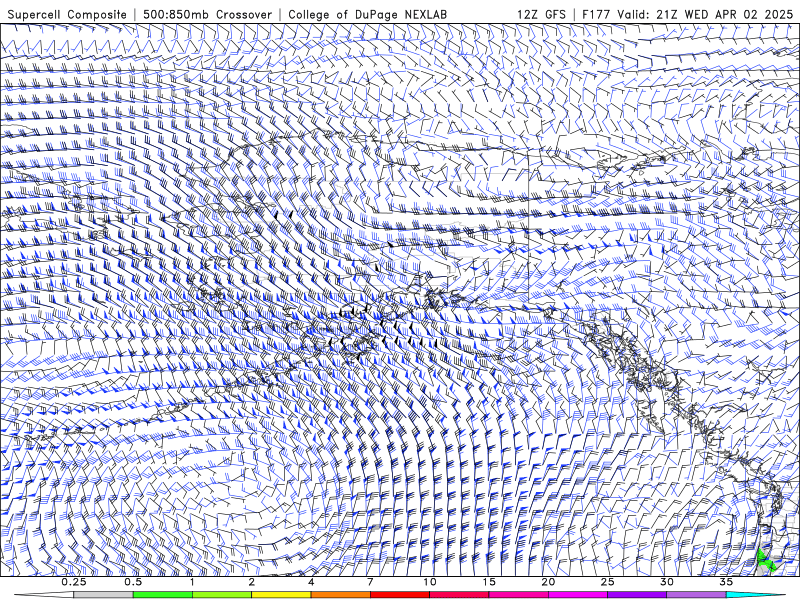Screen dimensions: 800x600
Task: Click the legend value label '0.25'
Action: point(73,582)
